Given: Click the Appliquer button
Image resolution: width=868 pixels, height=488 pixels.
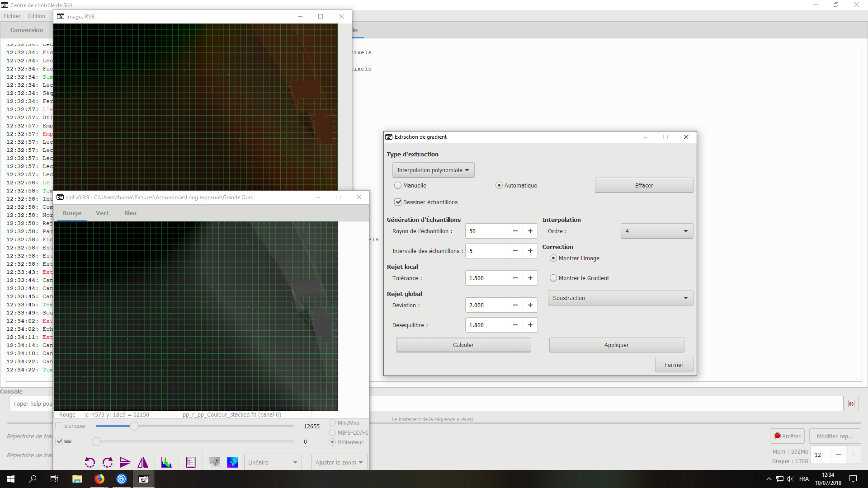Looking at the screenshot, I should [x=616, y=345].
